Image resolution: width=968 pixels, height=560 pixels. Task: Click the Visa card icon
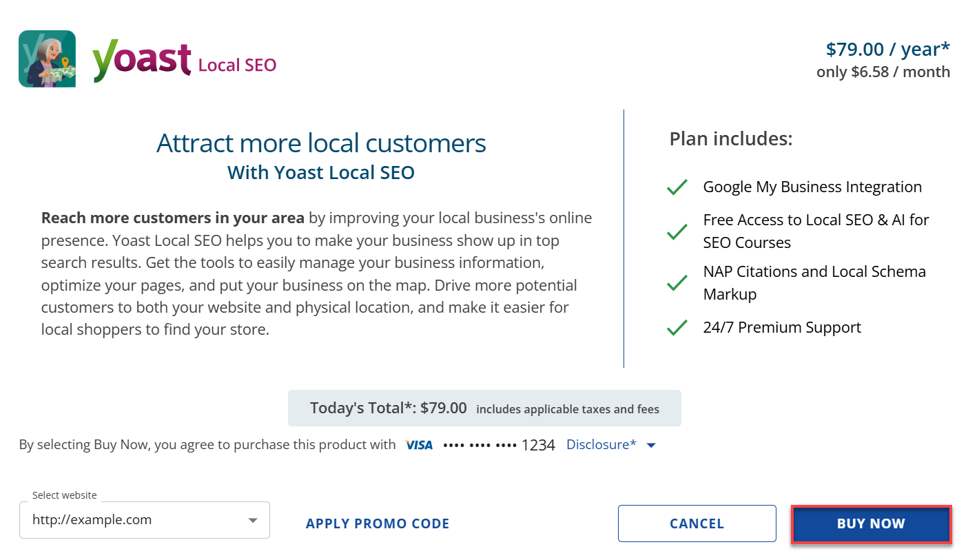pos(418,444)
